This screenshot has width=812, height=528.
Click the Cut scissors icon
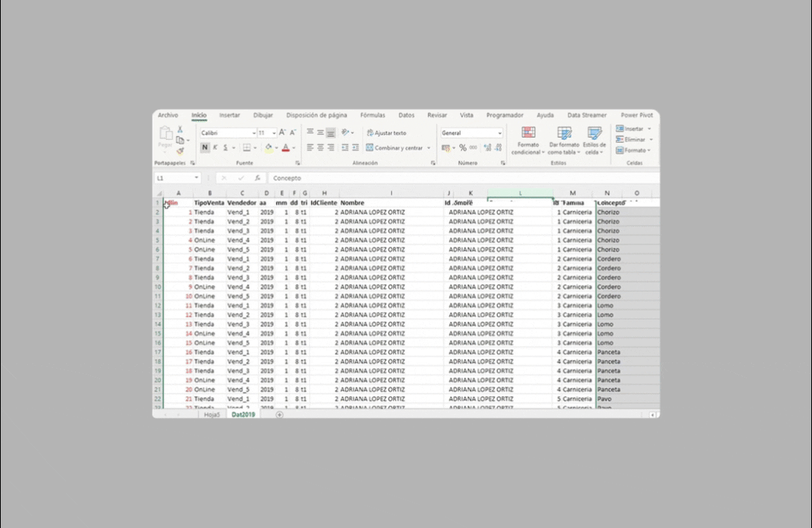tap(180, 129)
